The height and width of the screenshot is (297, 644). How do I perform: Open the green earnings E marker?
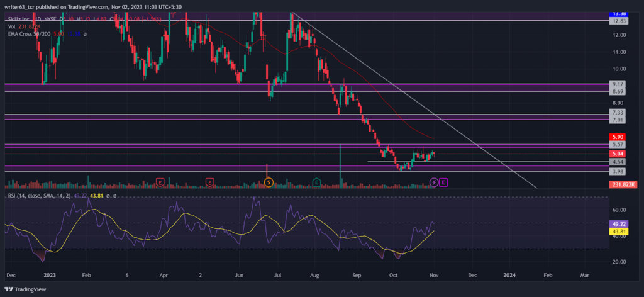[316, 182]
